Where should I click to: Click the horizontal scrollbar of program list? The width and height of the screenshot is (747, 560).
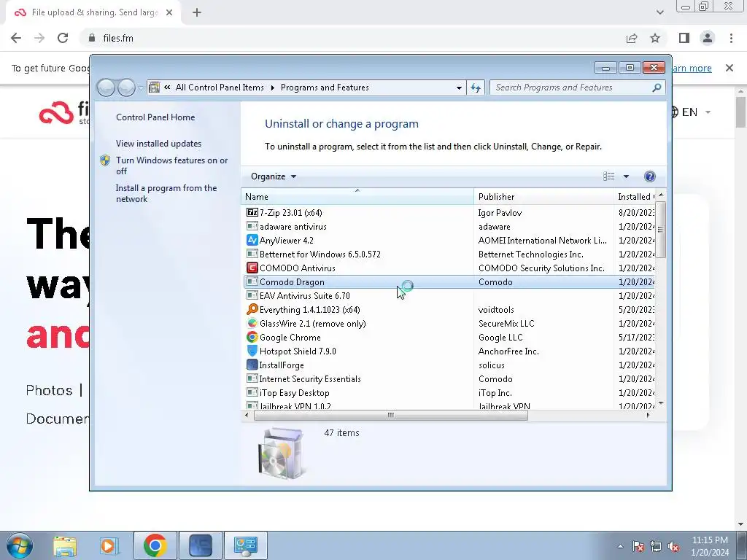click(x=391, y=415)
